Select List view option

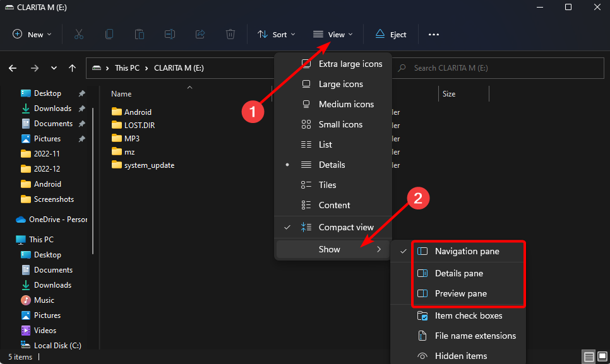(333, 144)
